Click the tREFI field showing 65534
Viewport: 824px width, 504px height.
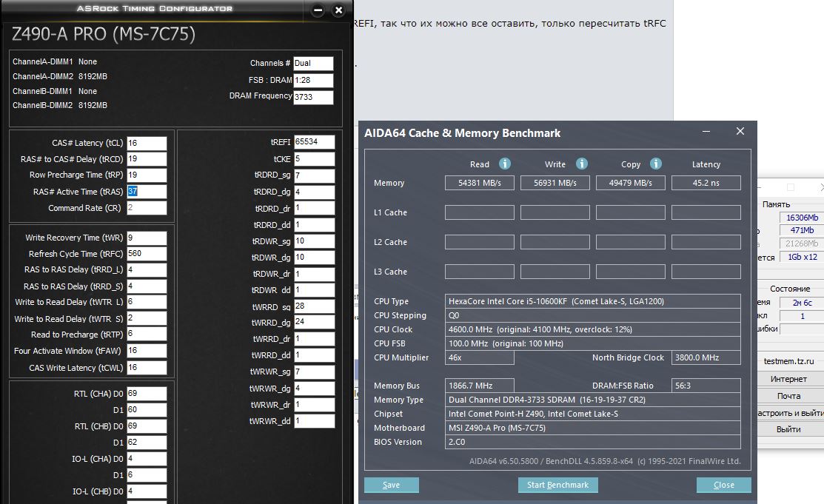click(314, 142)
